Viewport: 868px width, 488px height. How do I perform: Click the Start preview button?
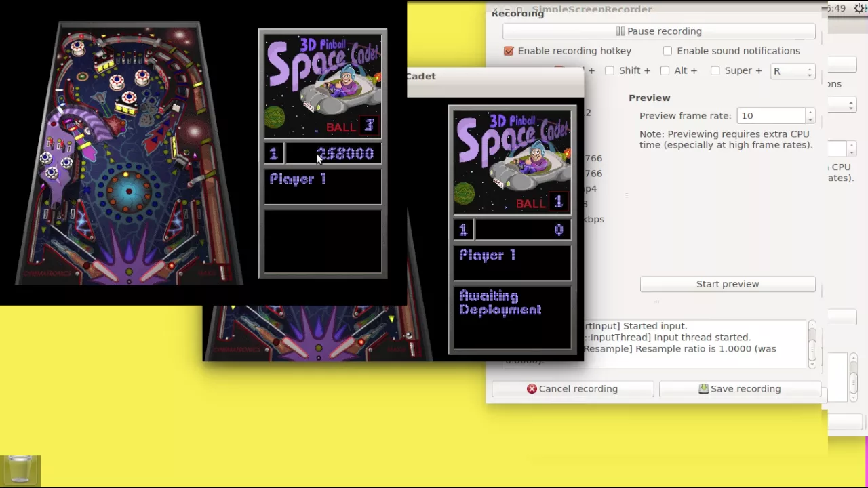pos(728,284)
